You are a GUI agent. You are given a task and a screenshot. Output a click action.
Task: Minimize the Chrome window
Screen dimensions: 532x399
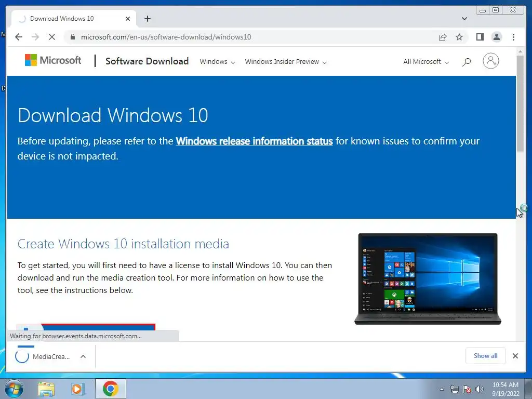point(483,10)
